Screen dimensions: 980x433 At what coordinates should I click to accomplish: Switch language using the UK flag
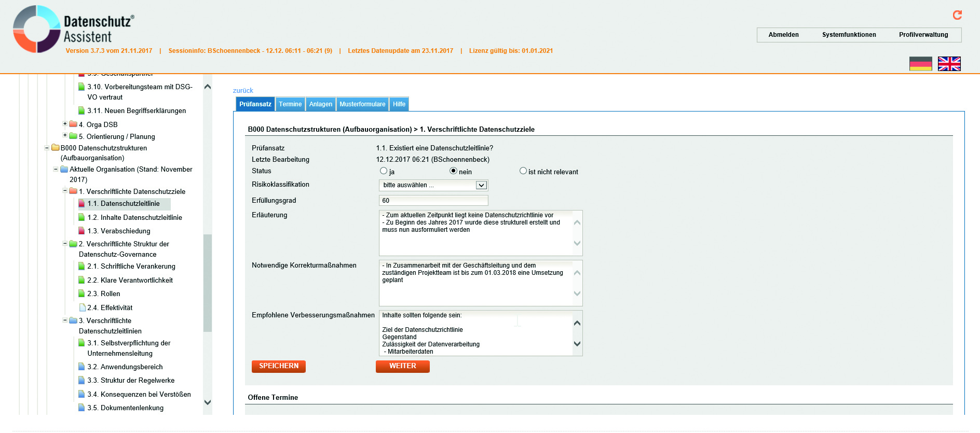(x=949, y=64)
